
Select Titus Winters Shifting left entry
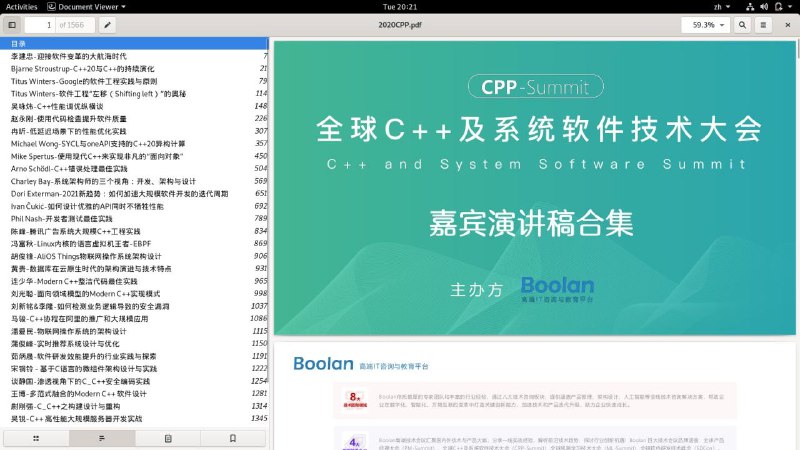click(134, 93)
